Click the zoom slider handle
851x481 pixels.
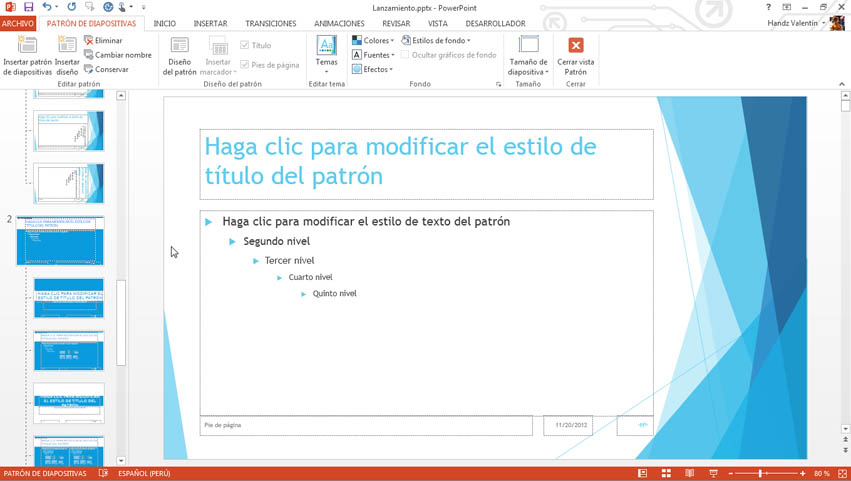coord(761,473)
